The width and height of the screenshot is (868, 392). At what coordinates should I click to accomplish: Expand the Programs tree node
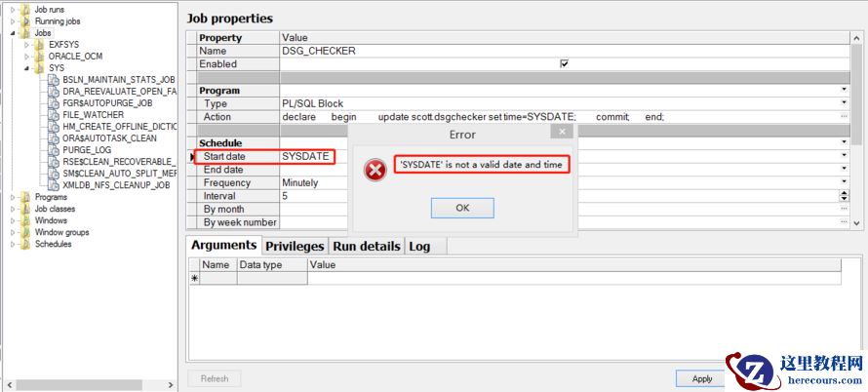click(x=13, y=197)
